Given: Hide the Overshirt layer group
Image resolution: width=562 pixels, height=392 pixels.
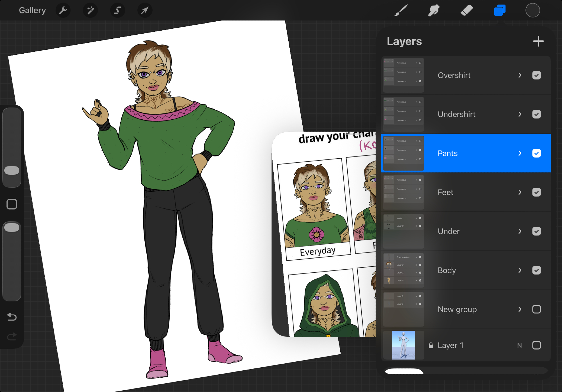Looking at the screenshot, I should pyautogui.click(x=536, y=75).
